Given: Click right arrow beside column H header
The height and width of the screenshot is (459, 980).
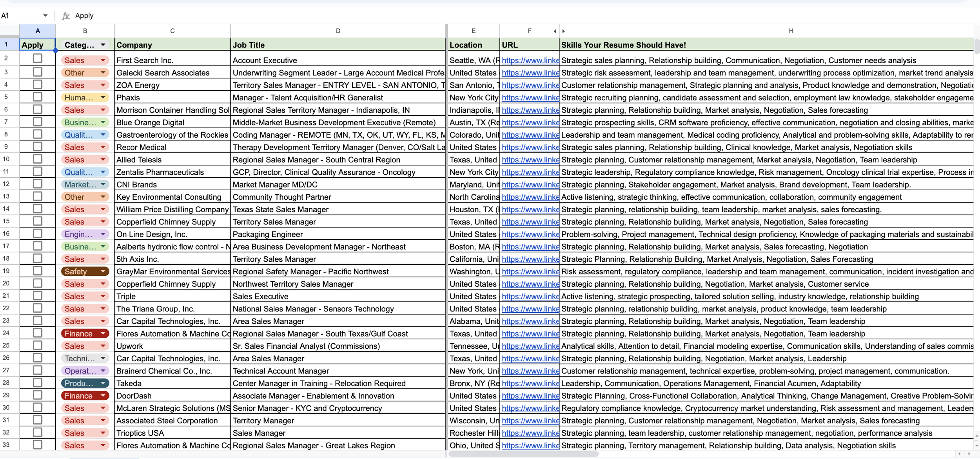Looking at the screenshot, I should [x=564, y=31].
